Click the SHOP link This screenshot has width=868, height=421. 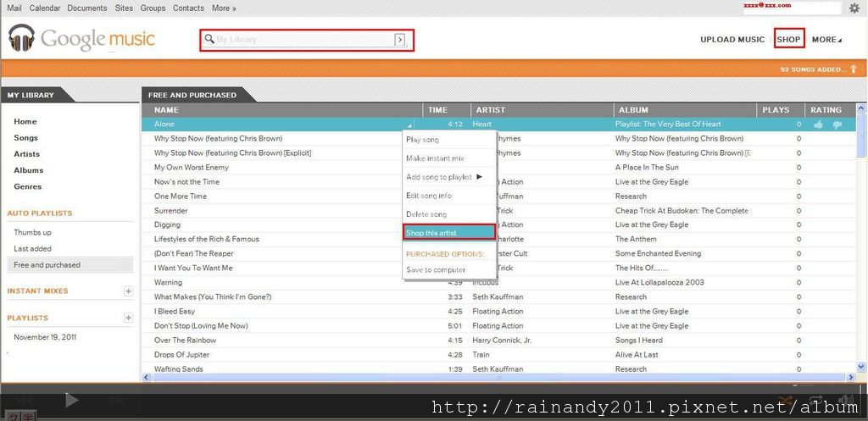[789, 39]
